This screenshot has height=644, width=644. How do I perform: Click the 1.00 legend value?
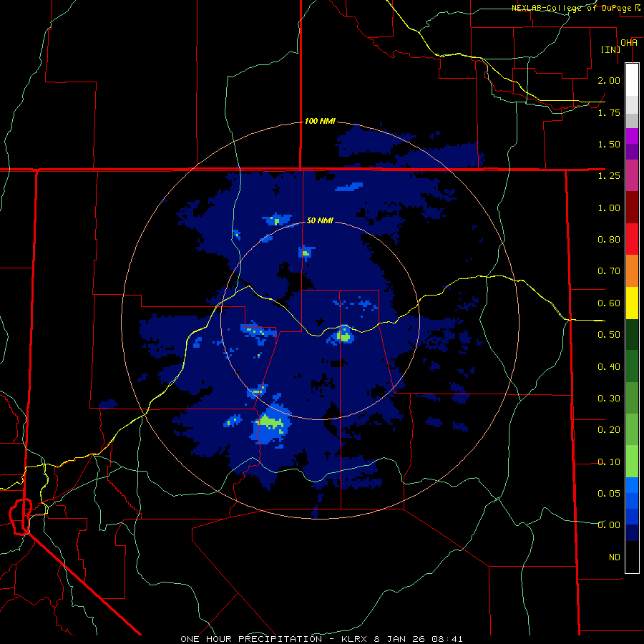pos(609,208)
